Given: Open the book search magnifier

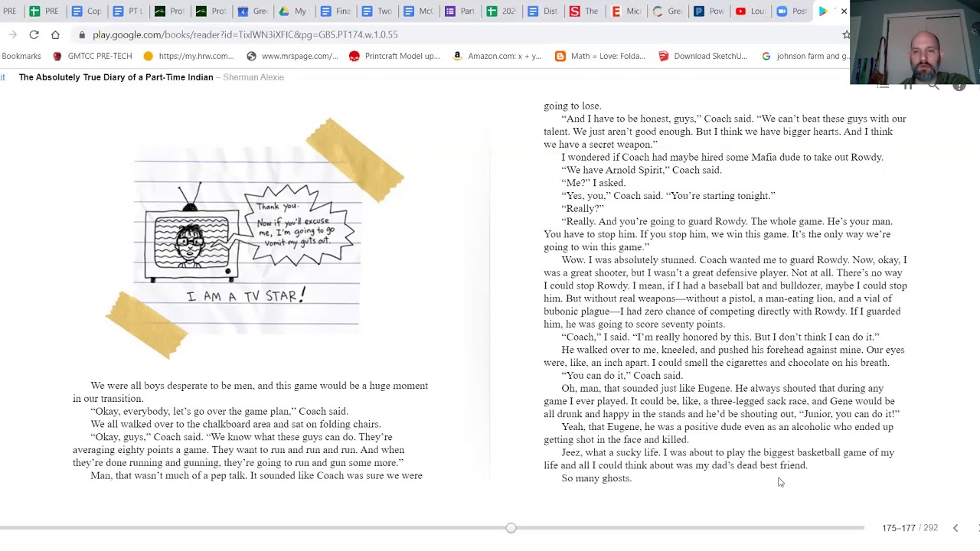Looking at the screenshot, I should click(x=933, y=86).
